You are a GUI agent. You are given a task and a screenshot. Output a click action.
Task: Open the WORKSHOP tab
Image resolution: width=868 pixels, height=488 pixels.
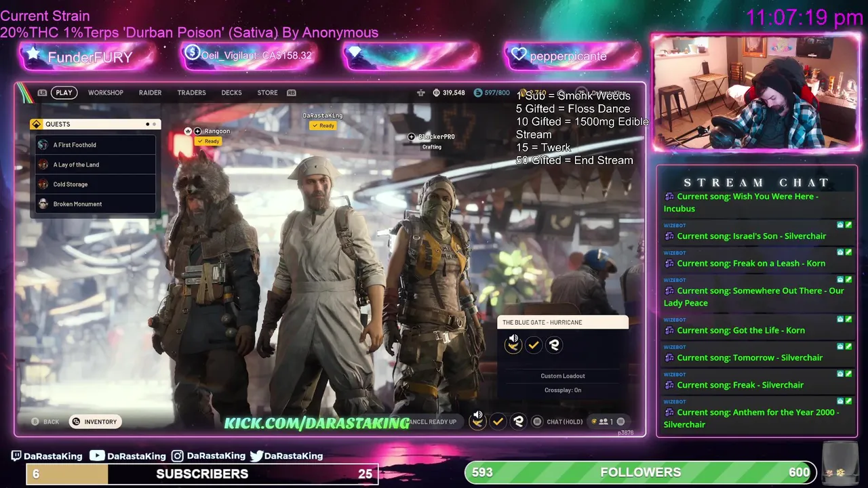(106, 93)
